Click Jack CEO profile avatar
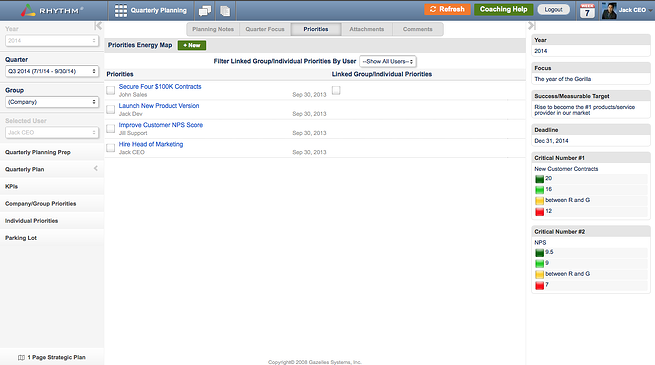The image size is (655, 365). (x=609, y=11)
